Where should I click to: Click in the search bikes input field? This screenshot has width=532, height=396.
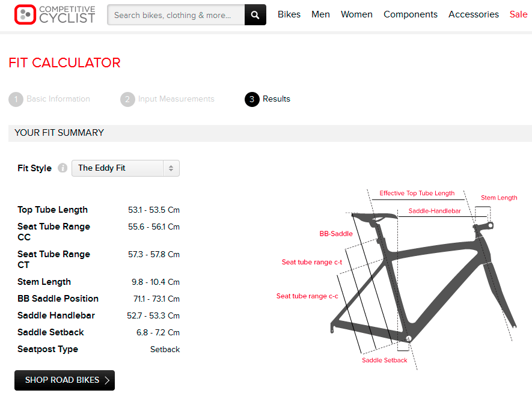pyautogui.click(x=176, y=15)
